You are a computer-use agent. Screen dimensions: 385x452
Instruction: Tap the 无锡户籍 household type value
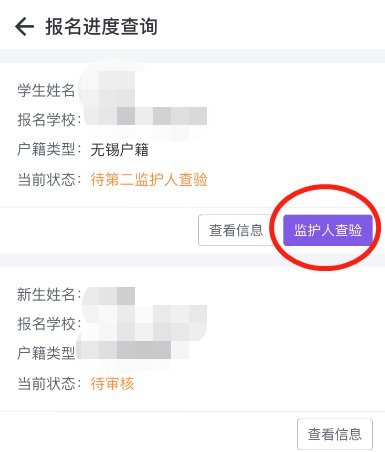(119, 150)
